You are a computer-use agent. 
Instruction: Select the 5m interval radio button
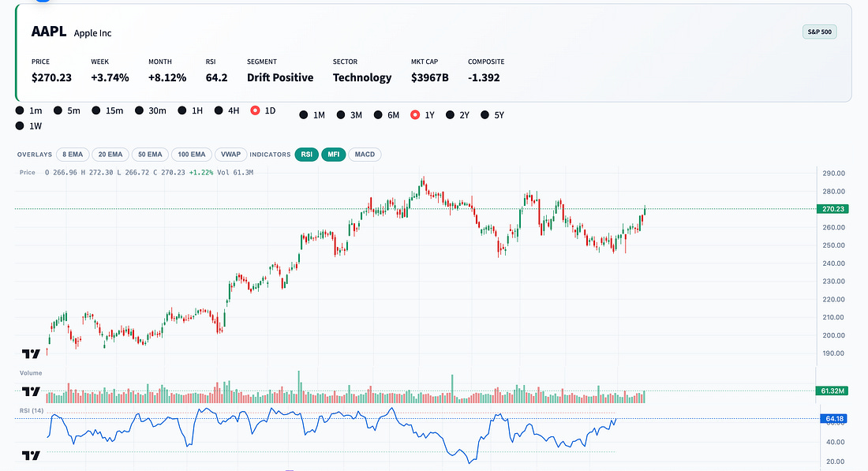click(x=58, y=110)
